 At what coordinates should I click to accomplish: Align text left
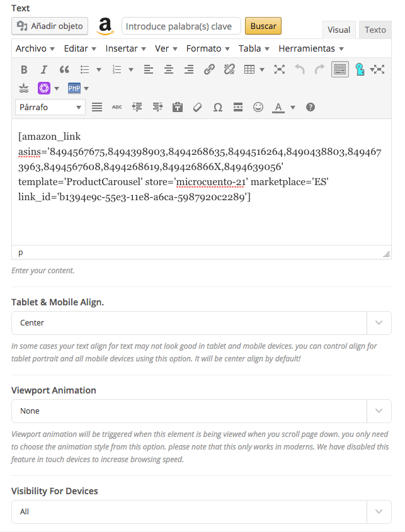pyautogui.click(x=149, y=69)
